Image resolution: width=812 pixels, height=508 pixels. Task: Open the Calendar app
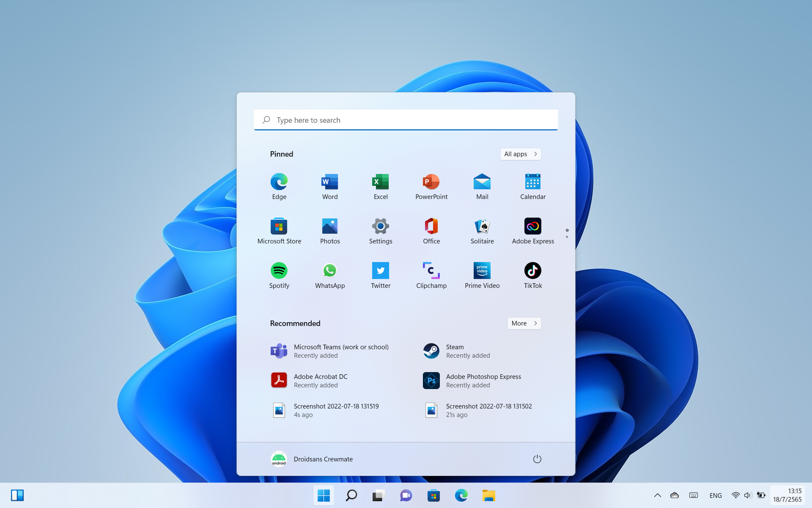[x=533, y=186]
